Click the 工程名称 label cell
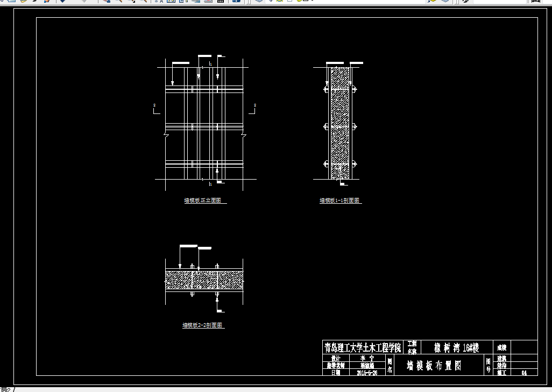This screenshot has height=392, width=552. click(x=412, y=347)
